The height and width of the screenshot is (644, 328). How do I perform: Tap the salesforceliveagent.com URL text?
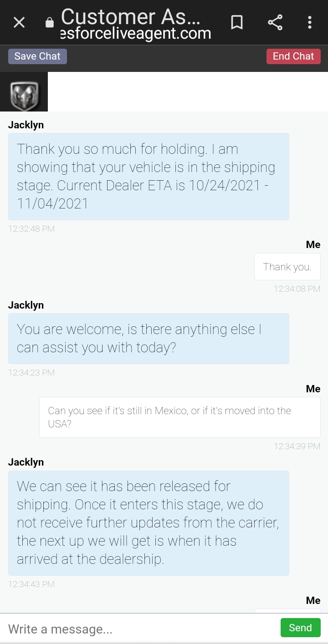(x=136, y=34)
